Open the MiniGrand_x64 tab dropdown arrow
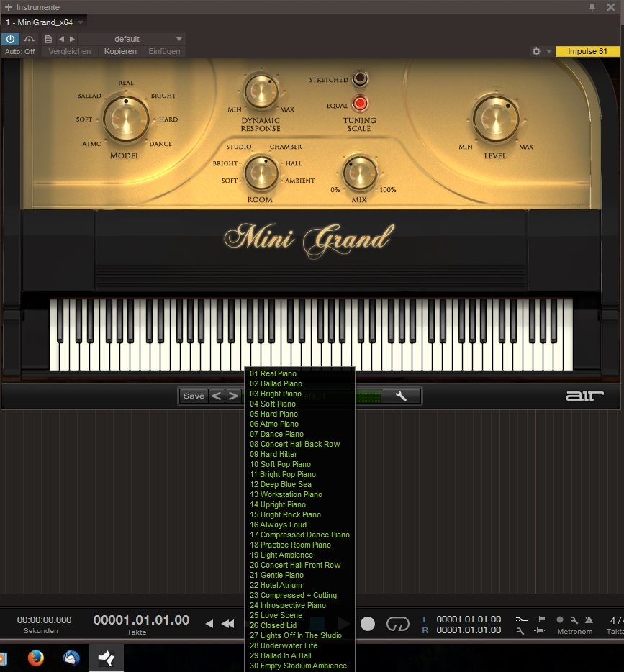Viewport: 624px width, 672px height. point(81,22)
